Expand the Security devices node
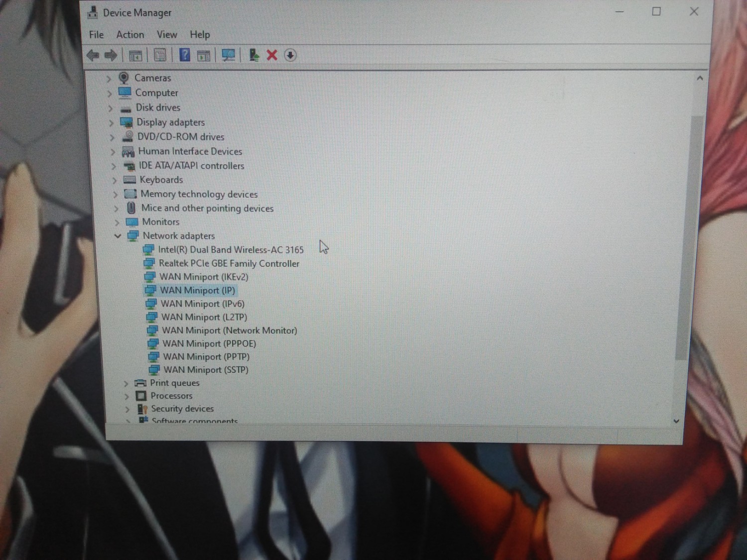747x560 pixels. point(127,409)
